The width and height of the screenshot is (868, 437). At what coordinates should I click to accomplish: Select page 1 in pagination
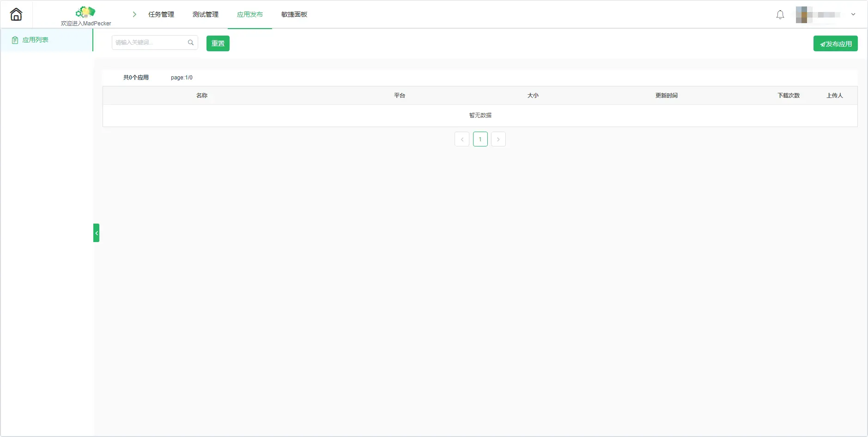click(480, 139)
